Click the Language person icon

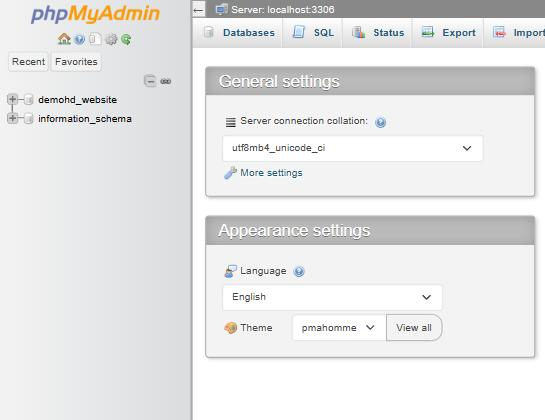pos(230,271)
